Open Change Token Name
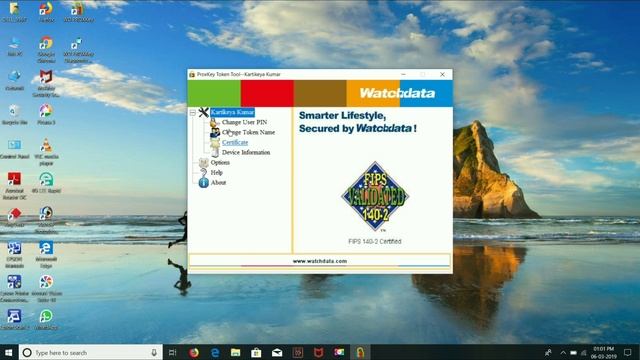 (248, 132)
